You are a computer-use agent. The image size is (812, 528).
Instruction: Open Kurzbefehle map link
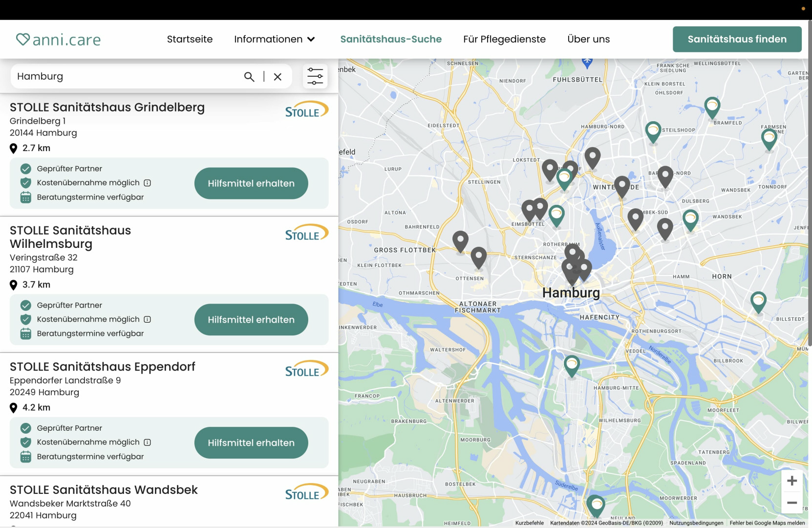point(530,523)
